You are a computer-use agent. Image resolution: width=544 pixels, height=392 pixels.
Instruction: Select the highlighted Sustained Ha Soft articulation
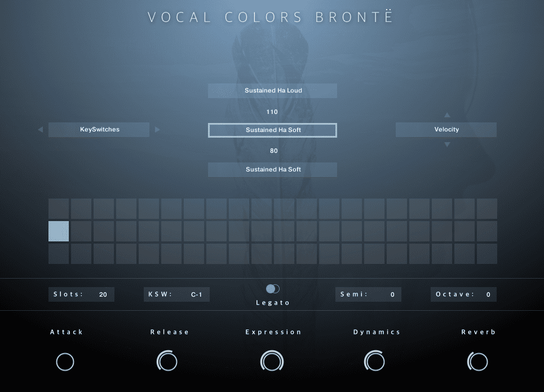(x=272, y=130)
